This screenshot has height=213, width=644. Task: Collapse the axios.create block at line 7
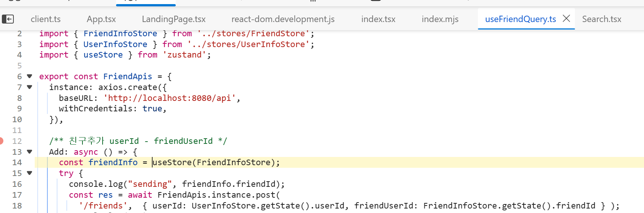click(x=29, y=87)
